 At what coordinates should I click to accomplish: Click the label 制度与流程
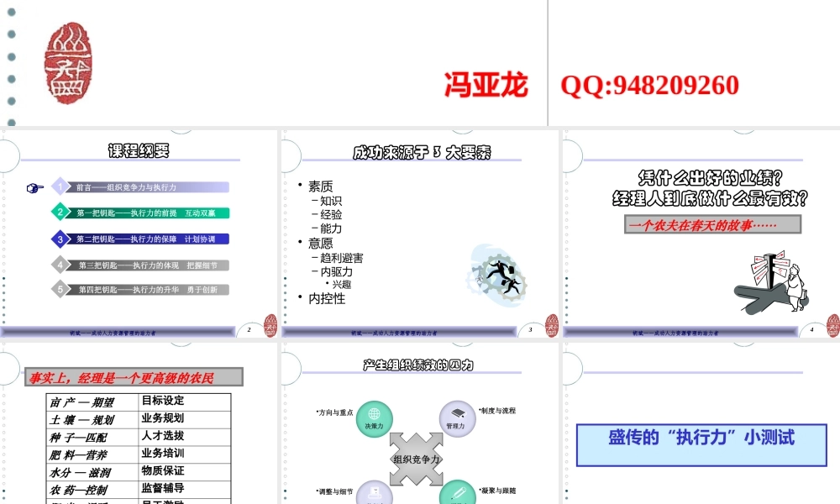[497, 411]
